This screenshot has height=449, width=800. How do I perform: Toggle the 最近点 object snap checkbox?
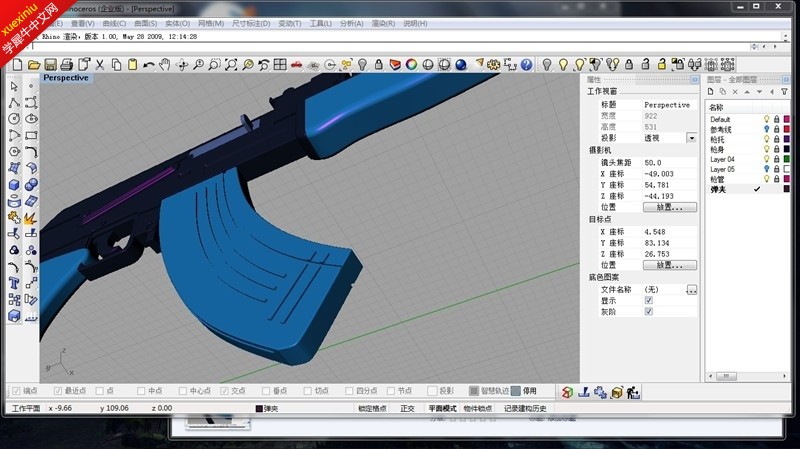[58, 391]
